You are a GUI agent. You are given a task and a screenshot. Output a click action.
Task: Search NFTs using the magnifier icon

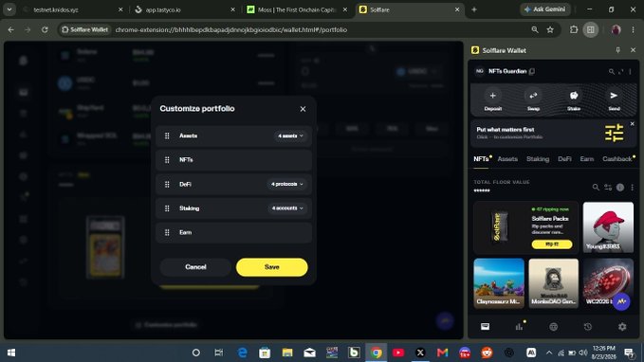click(x=596, y=187)
